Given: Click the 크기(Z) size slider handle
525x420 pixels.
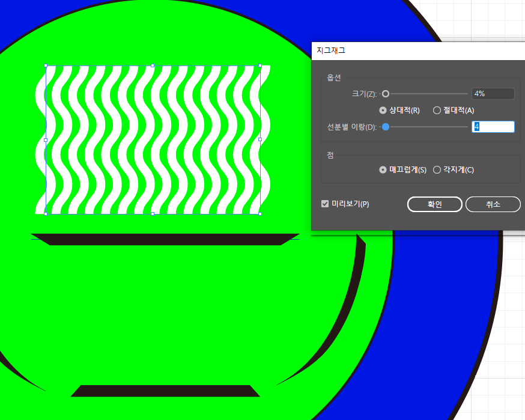Looking at the screenshot, I should 386,94.
